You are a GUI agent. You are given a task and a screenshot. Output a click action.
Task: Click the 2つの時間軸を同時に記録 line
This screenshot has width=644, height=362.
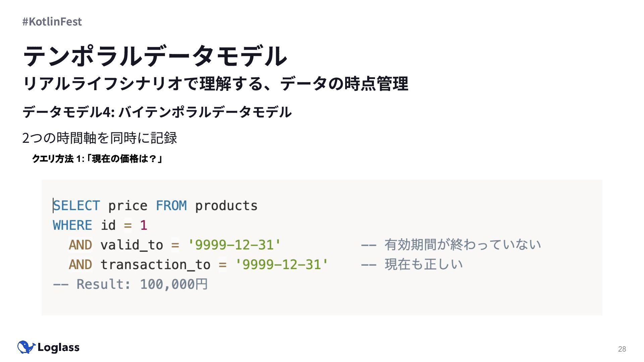100,138
